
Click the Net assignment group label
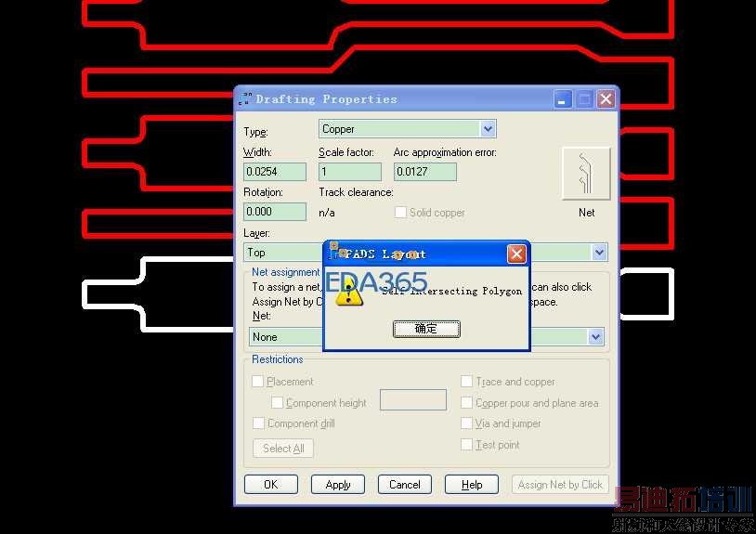pos(285,272)
